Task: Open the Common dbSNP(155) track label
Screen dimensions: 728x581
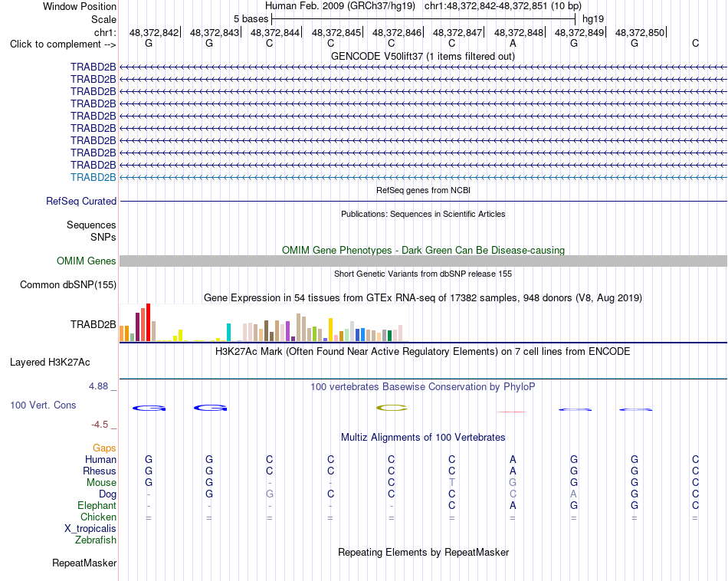Action: [x=68, y=284]
